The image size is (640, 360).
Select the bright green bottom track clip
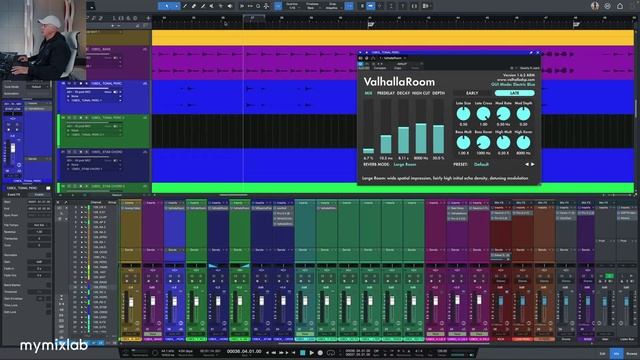[393, 188]
